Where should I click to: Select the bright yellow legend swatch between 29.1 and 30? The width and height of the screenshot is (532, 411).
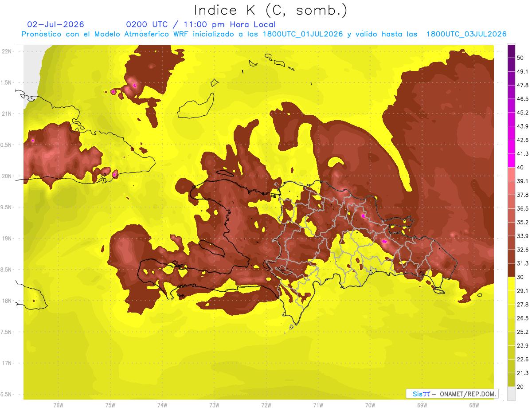511,284
